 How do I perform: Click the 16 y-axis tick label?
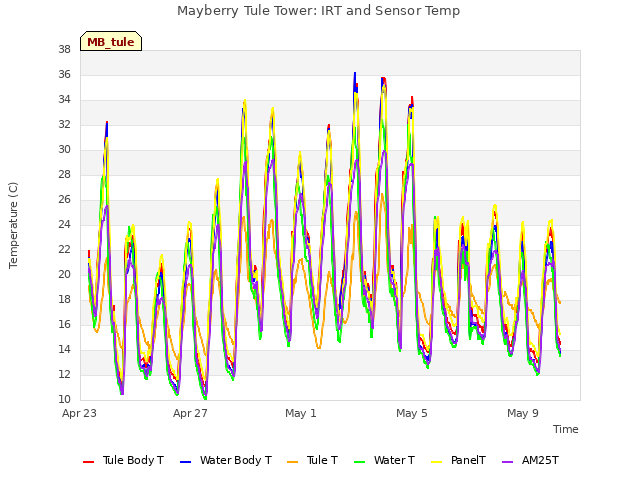[x=64, y=324]
